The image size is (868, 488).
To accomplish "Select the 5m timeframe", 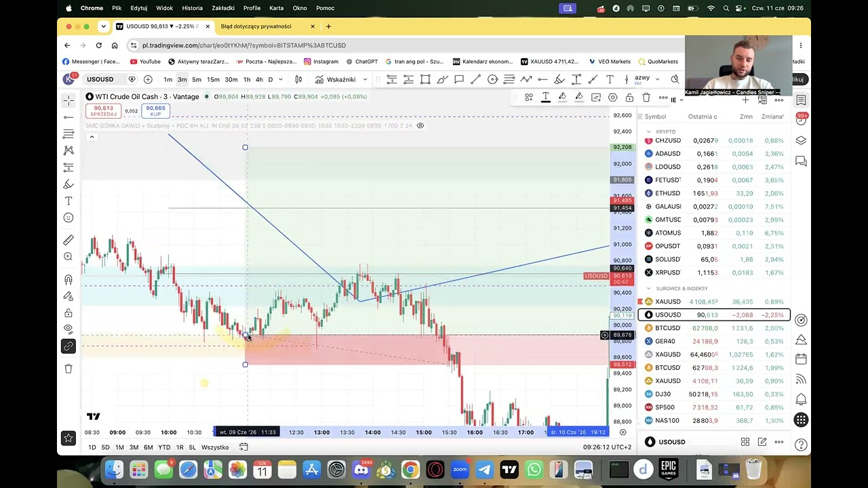I will pyautogui.click(x=197, y=79).
